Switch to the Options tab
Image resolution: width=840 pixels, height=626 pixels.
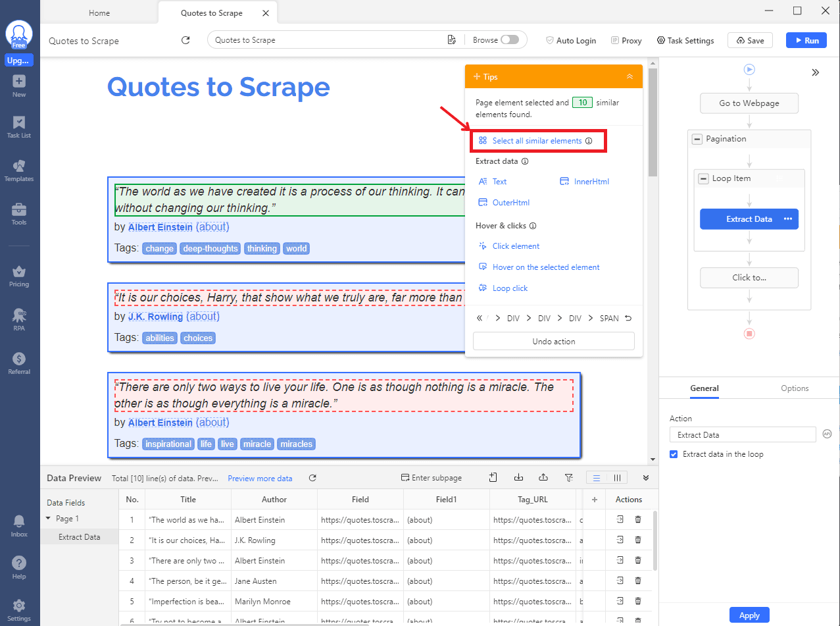click(x=795, y=388)
